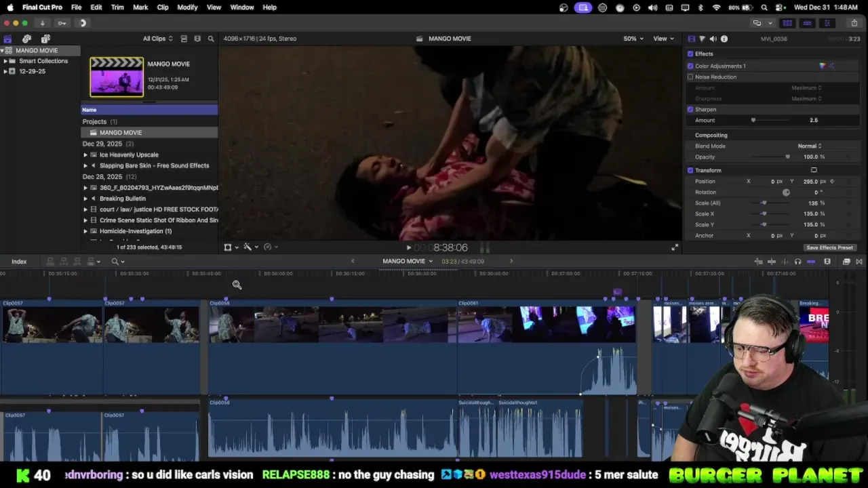Show or hide the Inspector panel
Image resolution: width=868 pixels, height=488 pixels.
coord(827,23)
